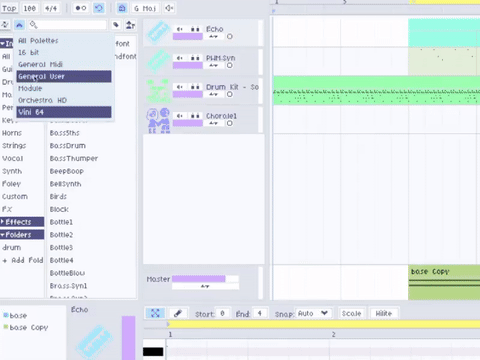Click the Start value field
This screenshot has width=480, height=360.
tap(222, 313)
